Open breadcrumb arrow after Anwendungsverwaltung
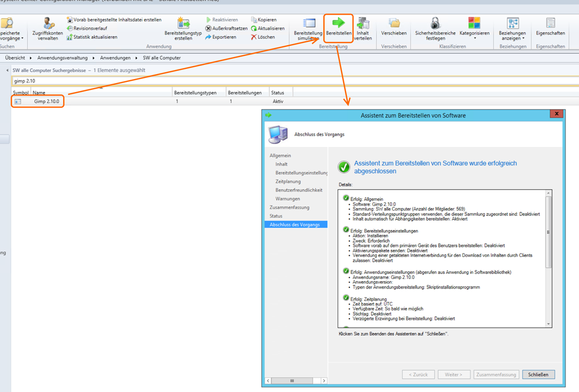This screenshot has height=392, width=579. tap(96, 58)
